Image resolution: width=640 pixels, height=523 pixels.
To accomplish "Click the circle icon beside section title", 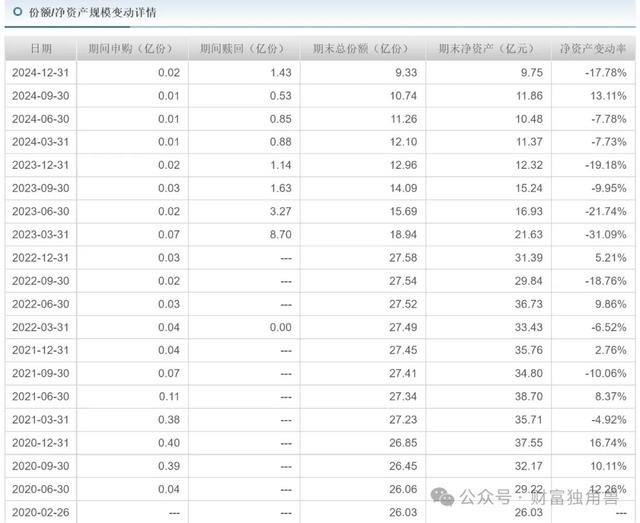I will (x=18, y=12).
